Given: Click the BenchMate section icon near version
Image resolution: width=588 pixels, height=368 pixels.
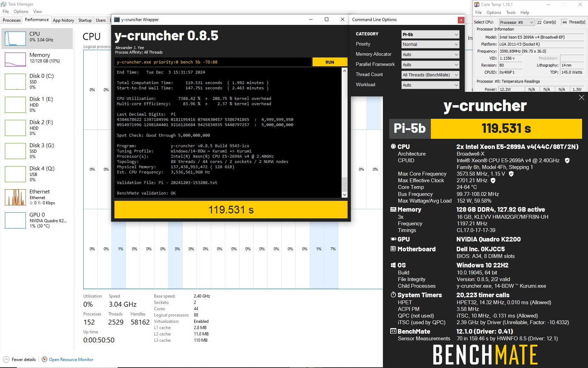Looking at the screenshot, I should pyautogui.click(x=393, y=331).
